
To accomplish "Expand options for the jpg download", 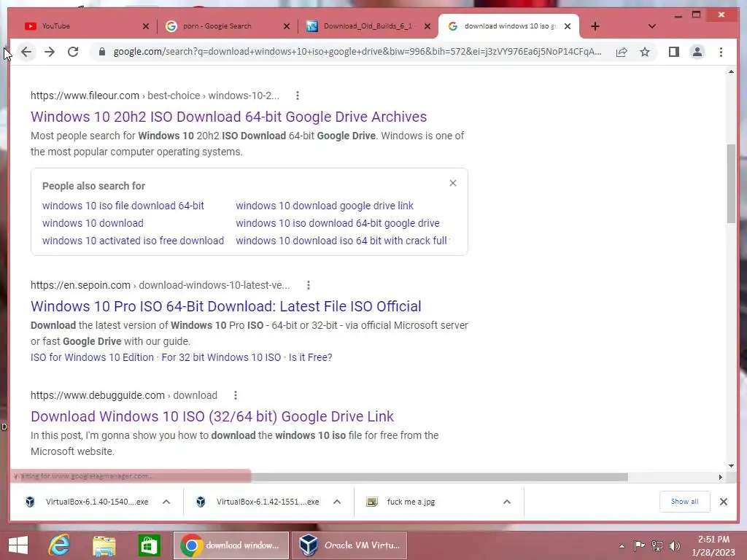I will 507,502.
